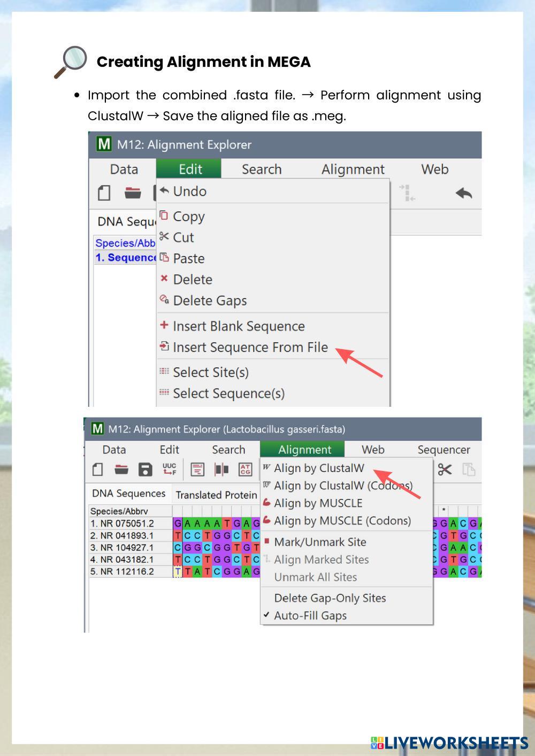The height and width of the screenshot is (756, 535).
Task: Click the undo arrow icon in the upper toolbar
Action: pos(463,193)
